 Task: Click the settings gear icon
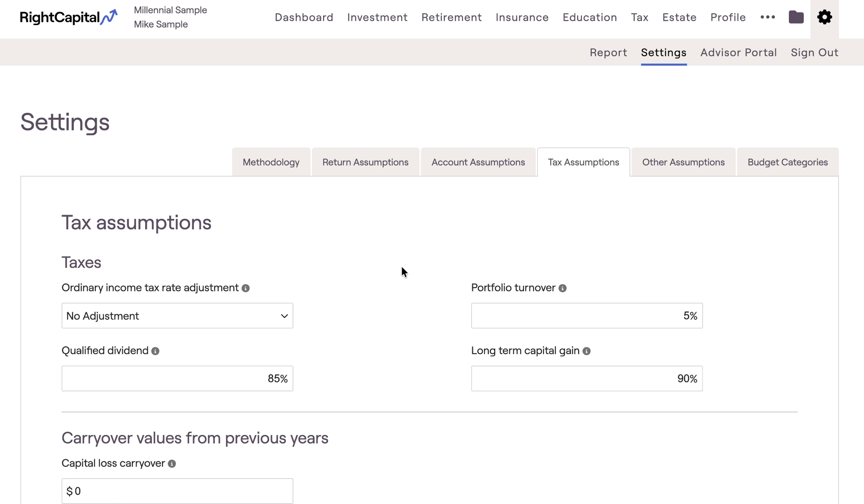tap(824, 17)
